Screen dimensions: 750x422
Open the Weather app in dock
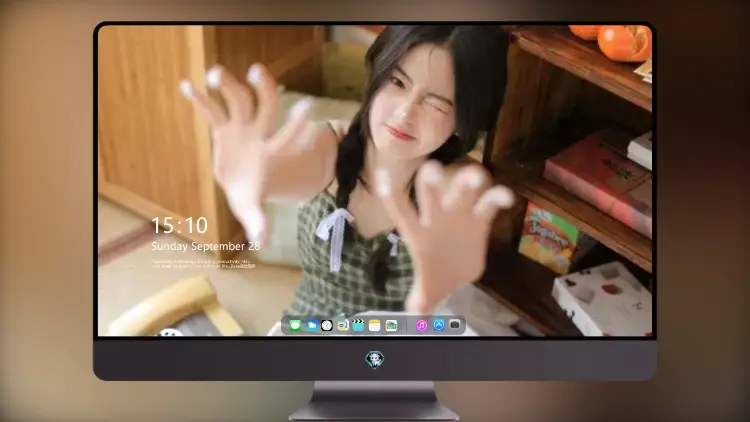(x=311, y=325)
